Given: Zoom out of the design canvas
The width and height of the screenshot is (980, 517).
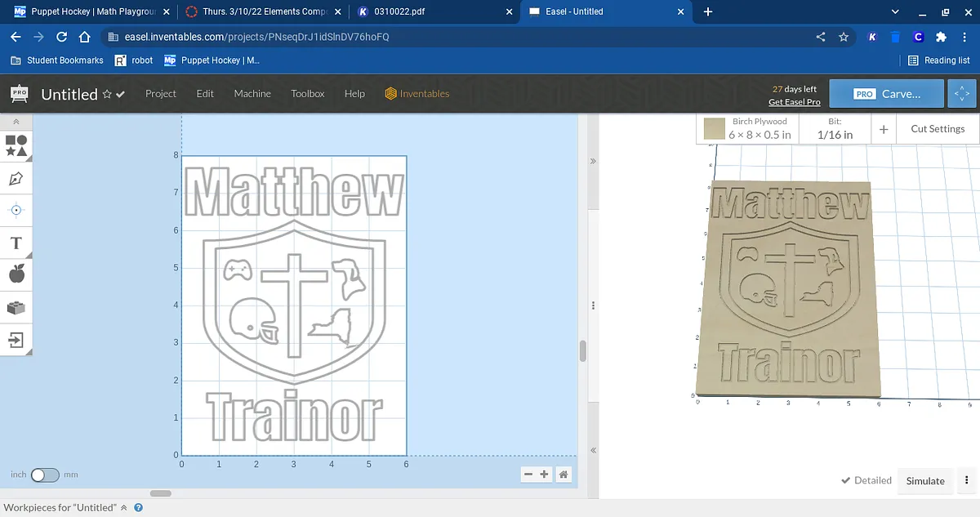Looking at the screenshot, I should (x=528, y=475).
